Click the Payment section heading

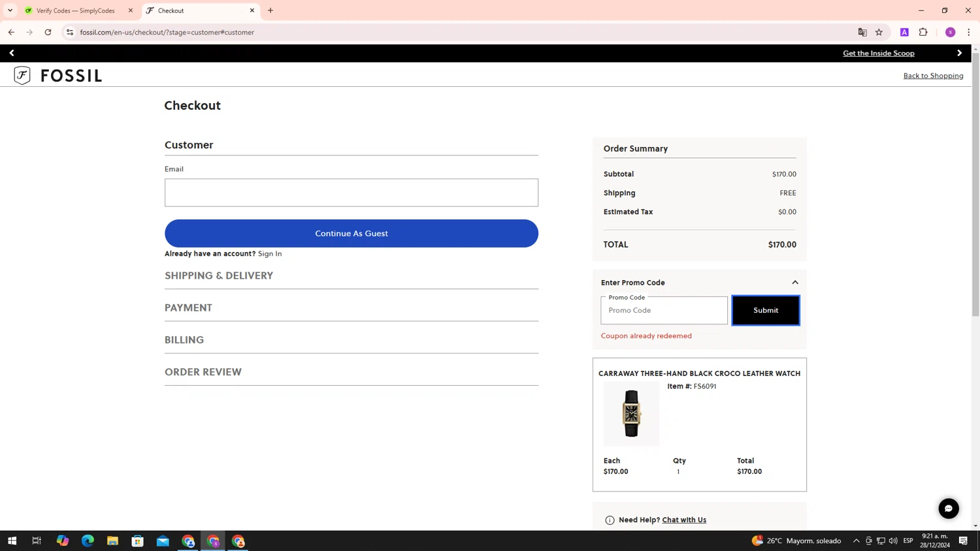[188, 307]
